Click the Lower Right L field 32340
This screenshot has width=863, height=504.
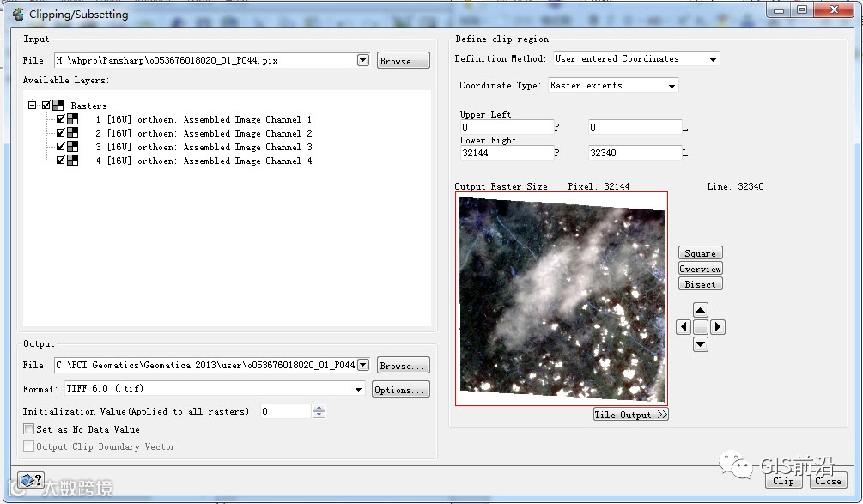point(635,153)
